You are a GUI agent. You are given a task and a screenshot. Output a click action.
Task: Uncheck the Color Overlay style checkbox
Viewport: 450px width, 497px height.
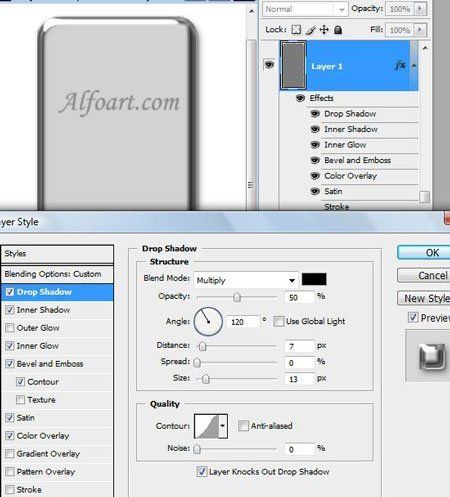click(10, 435)
